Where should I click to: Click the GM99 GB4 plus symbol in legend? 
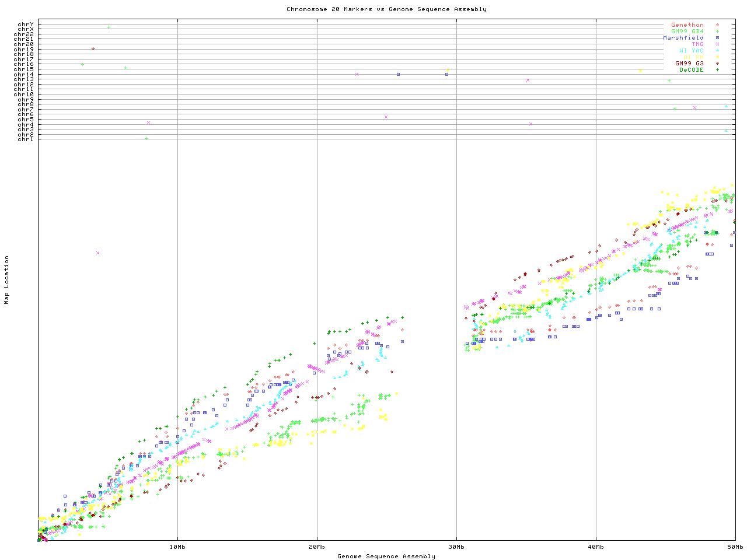tap(717, 32)
